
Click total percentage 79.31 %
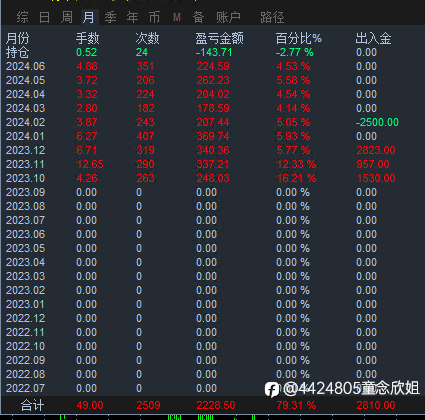(296, 405)
